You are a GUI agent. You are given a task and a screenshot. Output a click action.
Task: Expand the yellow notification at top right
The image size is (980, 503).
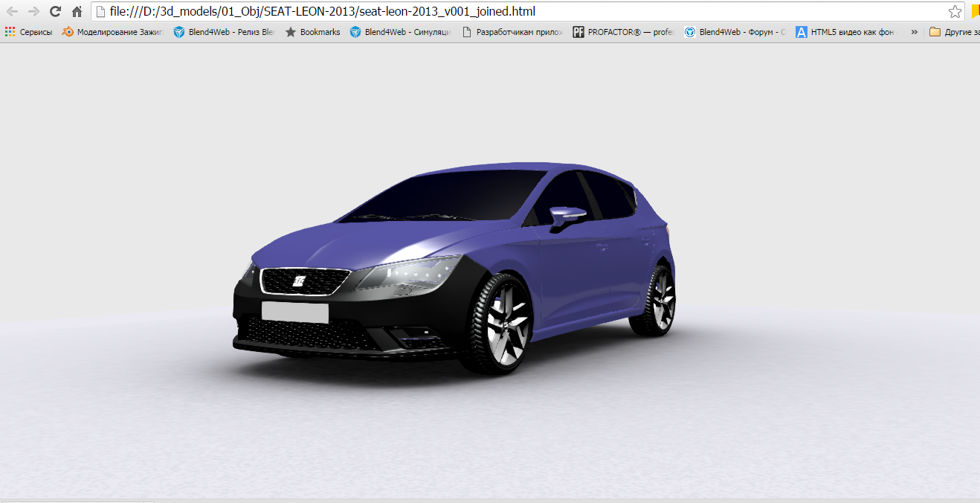click(x=975, y=11)
